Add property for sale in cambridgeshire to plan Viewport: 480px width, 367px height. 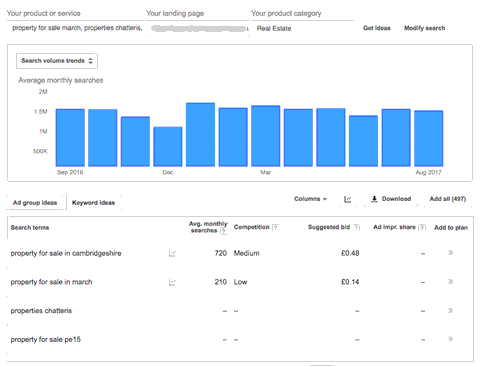(x=450, y=253)
